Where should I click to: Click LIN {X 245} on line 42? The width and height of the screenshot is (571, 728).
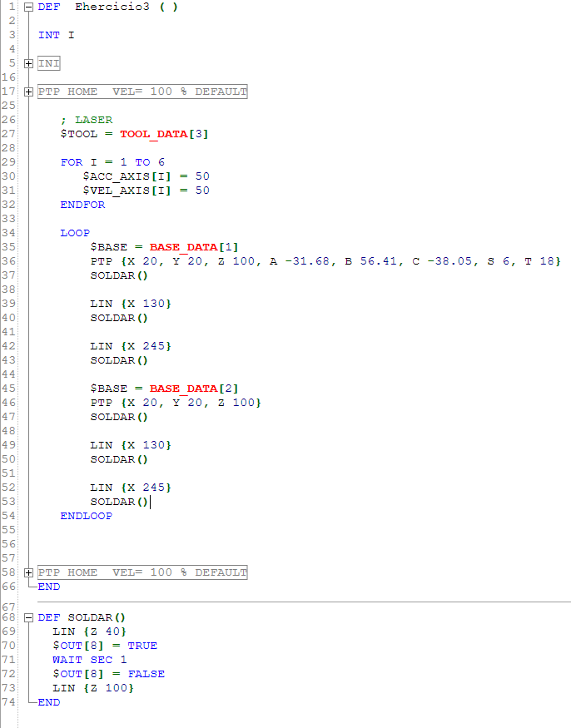[x=131, y=346]
